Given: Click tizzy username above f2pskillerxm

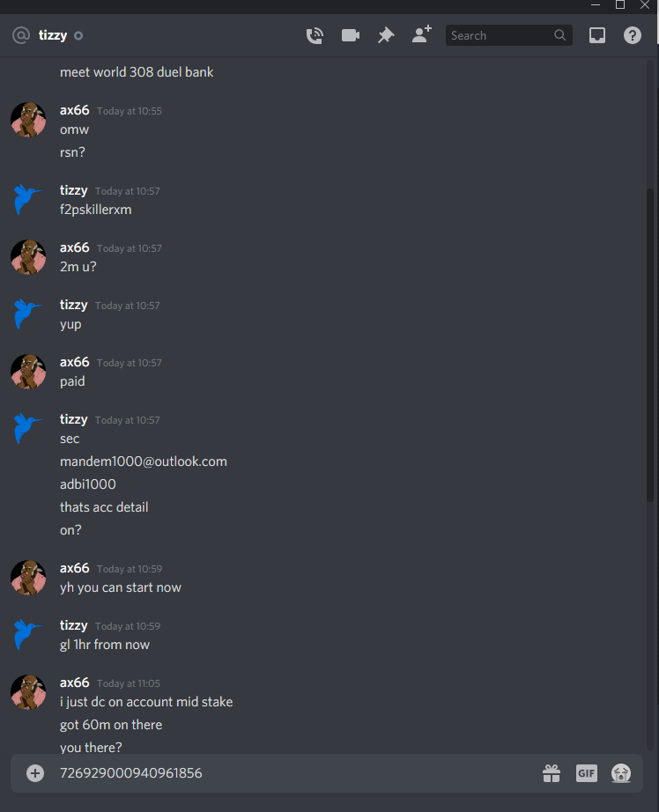Looking at the screenshot, I should (74, 190).
